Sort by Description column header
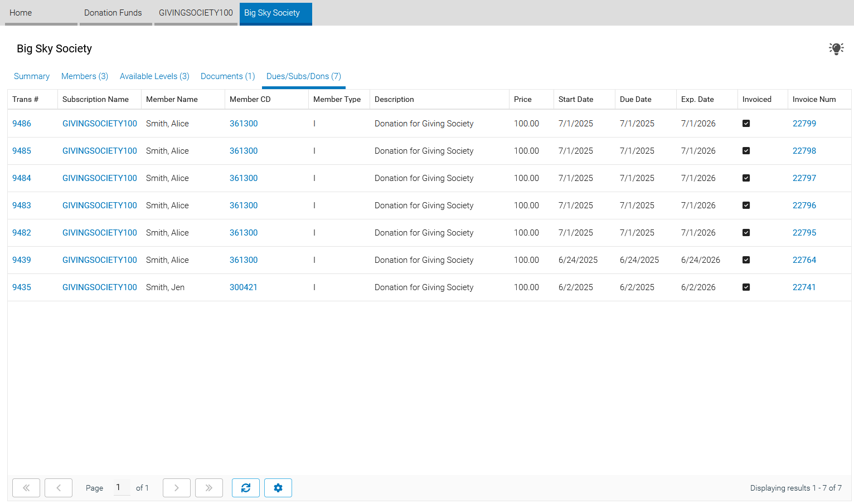The width and height of the screenshot is (854, 504). pos(439,99)
